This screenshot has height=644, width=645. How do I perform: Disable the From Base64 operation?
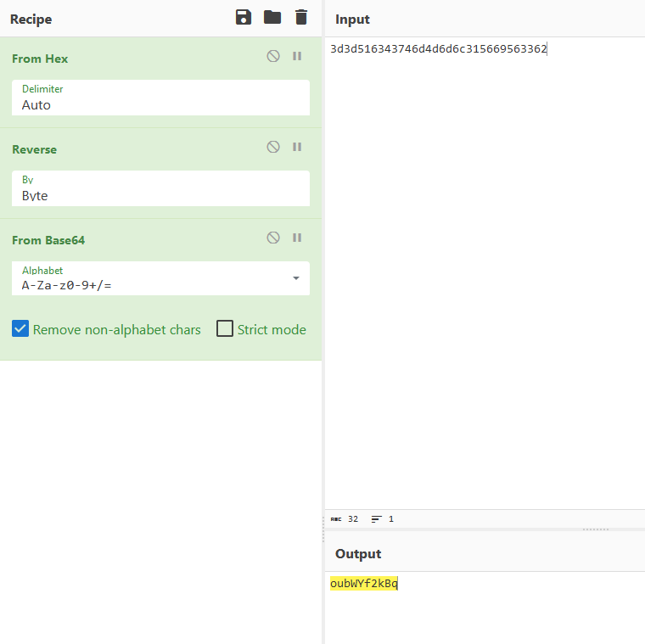coord(273,238)
